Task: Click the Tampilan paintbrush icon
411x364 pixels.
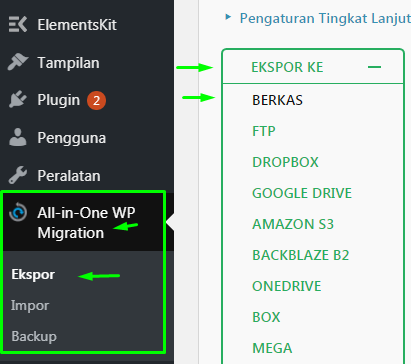Action: [x=18, y=62]
